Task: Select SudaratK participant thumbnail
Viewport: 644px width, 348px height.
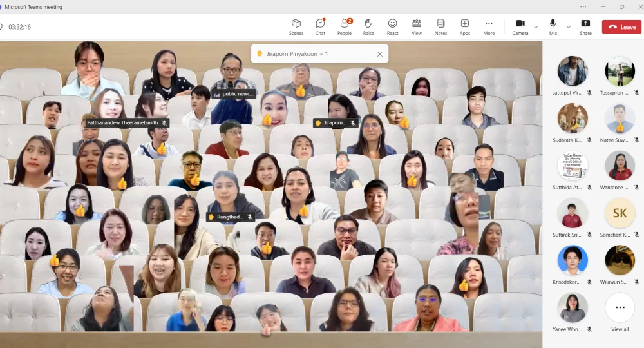Action: (x=573, y=119)
